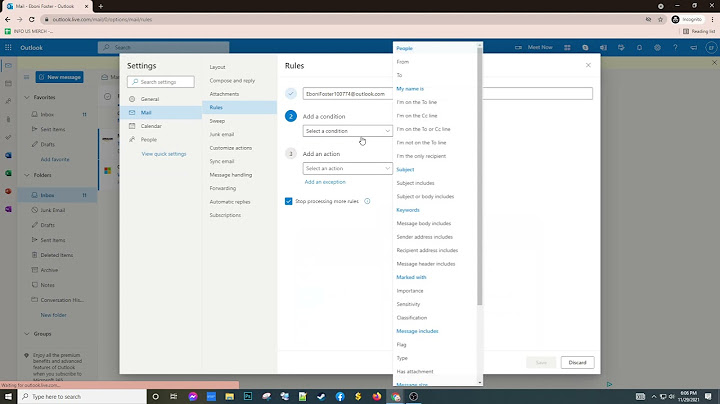Click View quick settings link
Screen dimensions: 720x404
164,154
